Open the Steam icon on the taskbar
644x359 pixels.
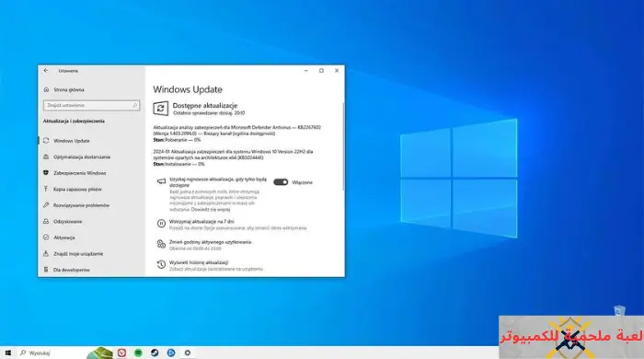click(155, 353)
